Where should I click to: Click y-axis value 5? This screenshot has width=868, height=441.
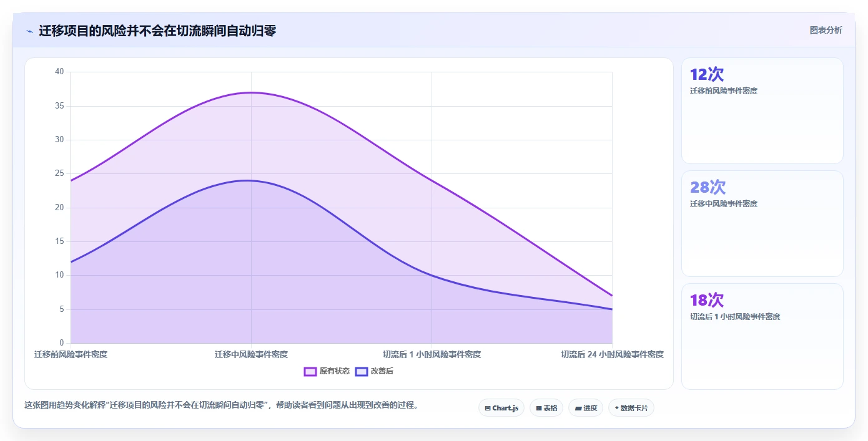point(62,309)
